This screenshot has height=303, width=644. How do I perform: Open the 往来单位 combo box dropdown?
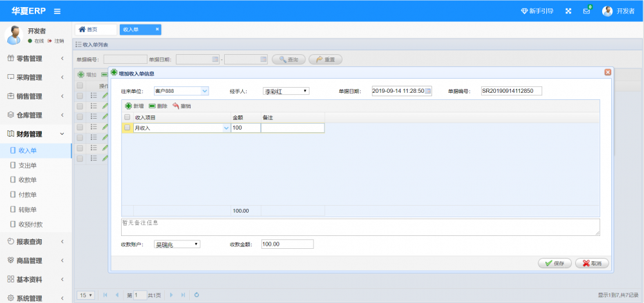coord(205,91)
